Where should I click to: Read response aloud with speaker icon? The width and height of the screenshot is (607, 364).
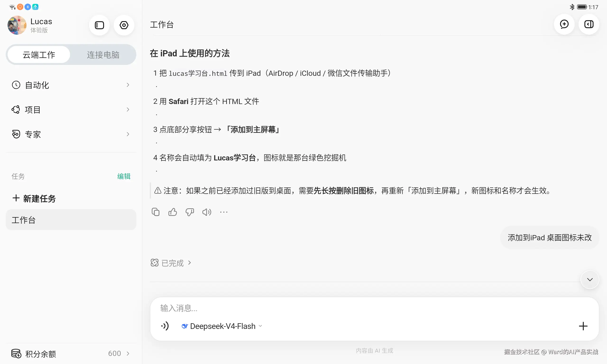point(207,212)
